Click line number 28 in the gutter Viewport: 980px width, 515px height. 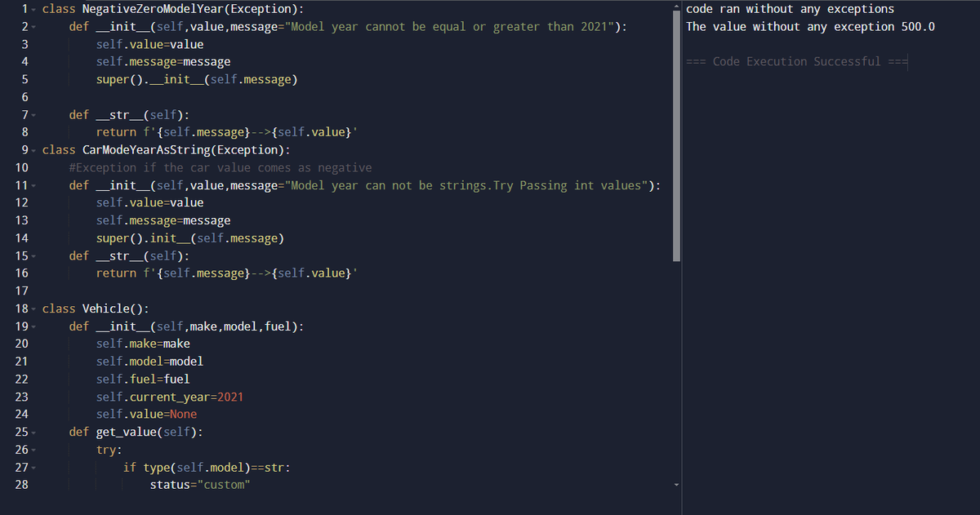coord(22,485)
